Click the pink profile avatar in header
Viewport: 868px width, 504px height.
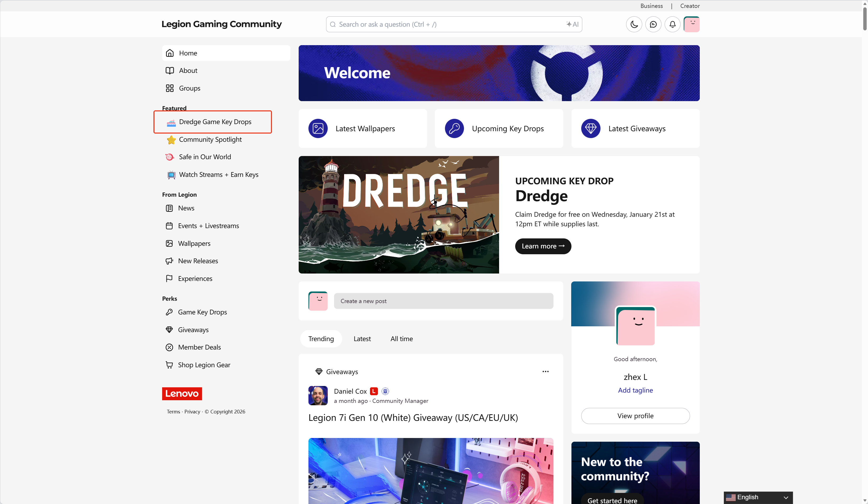(691, 25)
